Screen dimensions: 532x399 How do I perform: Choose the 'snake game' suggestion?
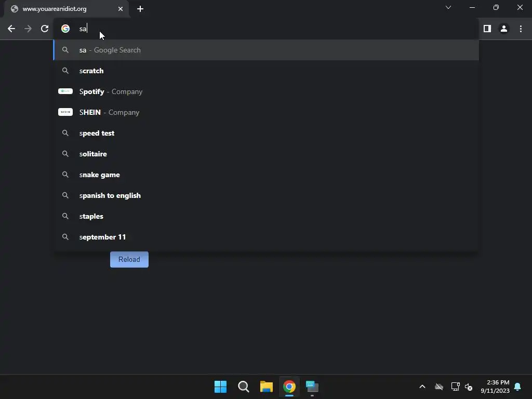[266, 175]
